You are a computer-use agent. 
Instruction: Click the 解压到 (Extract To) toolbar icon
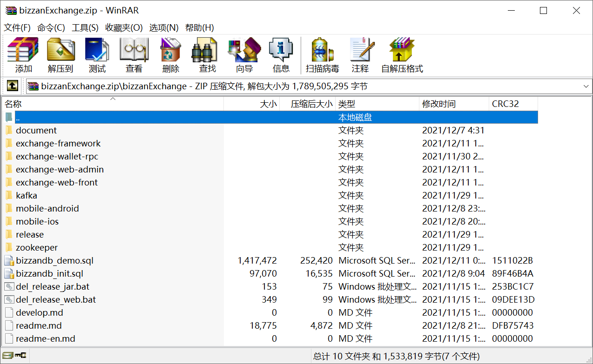pos(61,50)
